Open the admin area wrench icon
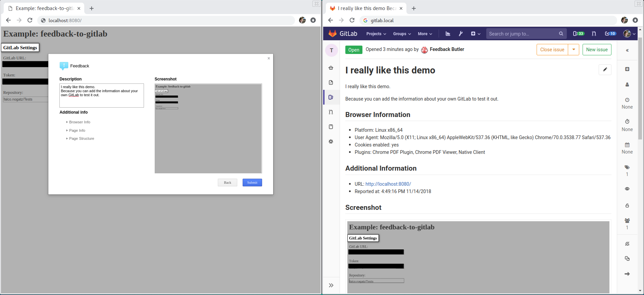The height and width of the screenshot is (295, 644). [461, 34]
